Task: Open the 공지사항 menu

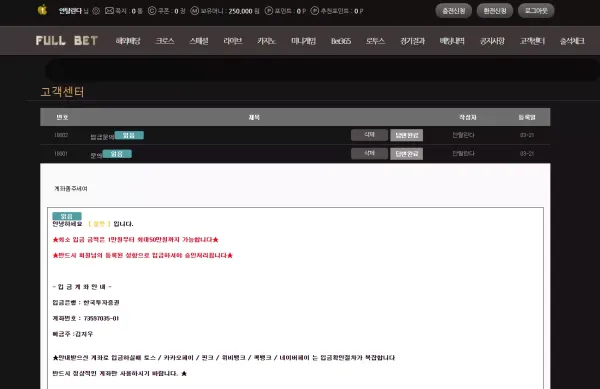Action: point(492,41)
